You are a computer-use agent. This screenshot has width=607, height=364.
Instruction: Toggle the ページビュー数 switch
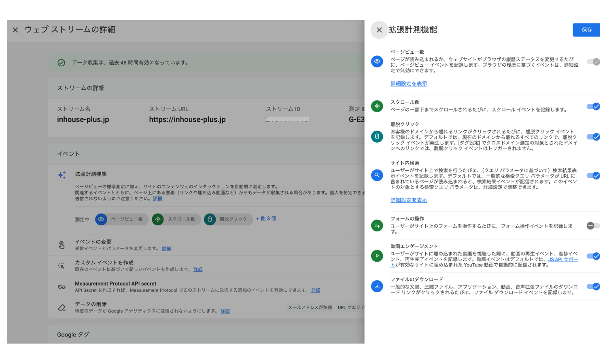pyautogui.click(x=593, y=62)
